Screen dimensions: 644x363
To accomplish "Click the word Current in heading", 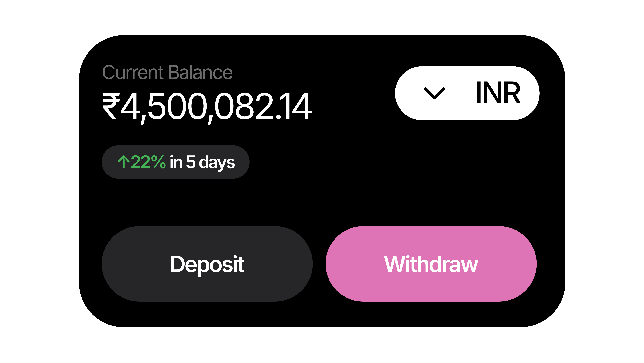I will point(133,72).
